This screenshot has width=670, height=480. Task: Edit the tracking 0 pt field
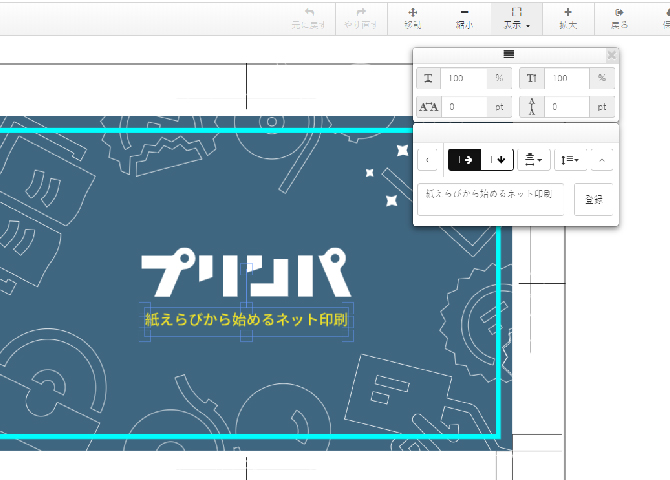pos(464,106)
